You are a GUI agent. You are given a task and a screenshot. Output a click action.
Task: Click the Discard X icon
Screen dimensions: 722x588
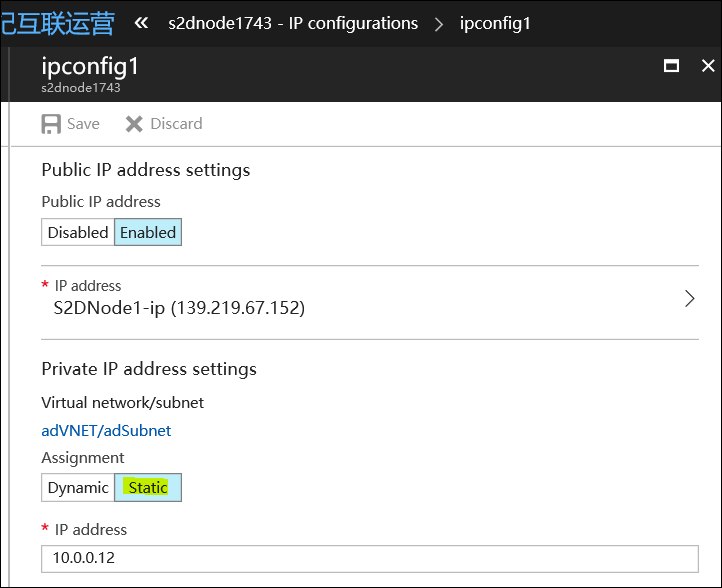tap(134, 124)
